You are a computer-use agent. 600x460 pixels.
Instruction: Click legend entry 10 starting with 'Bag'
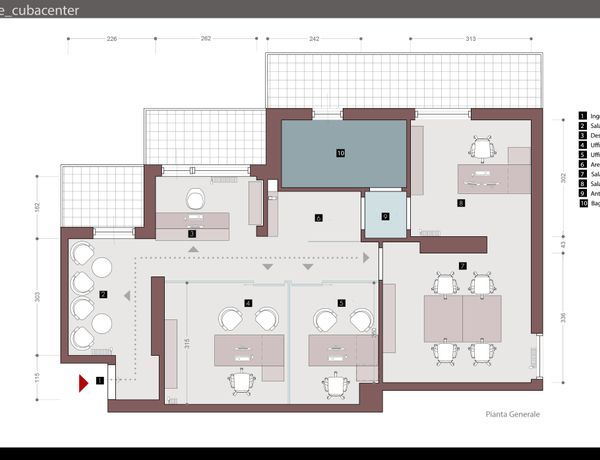[589, 203]
